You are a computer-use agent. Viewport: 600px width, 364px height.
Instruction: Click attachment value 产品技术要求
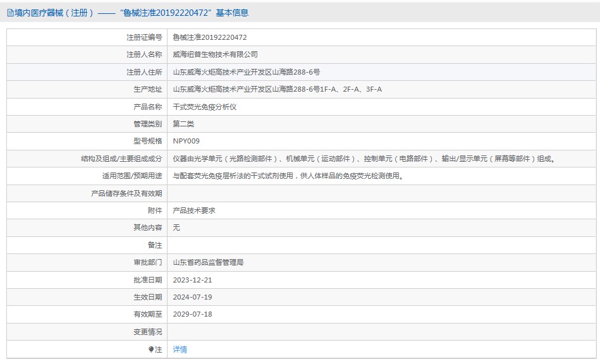pyautogui.click(x=194, y=210)
